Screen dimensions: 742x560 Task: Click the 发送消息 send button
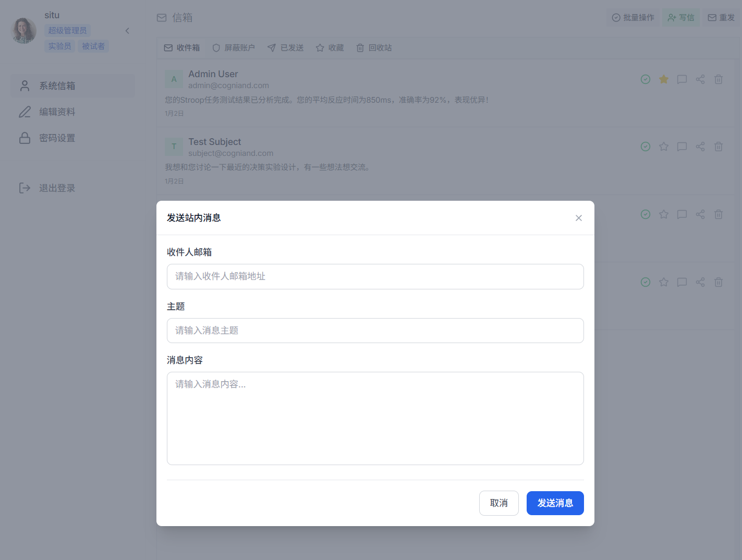point(555,503)
